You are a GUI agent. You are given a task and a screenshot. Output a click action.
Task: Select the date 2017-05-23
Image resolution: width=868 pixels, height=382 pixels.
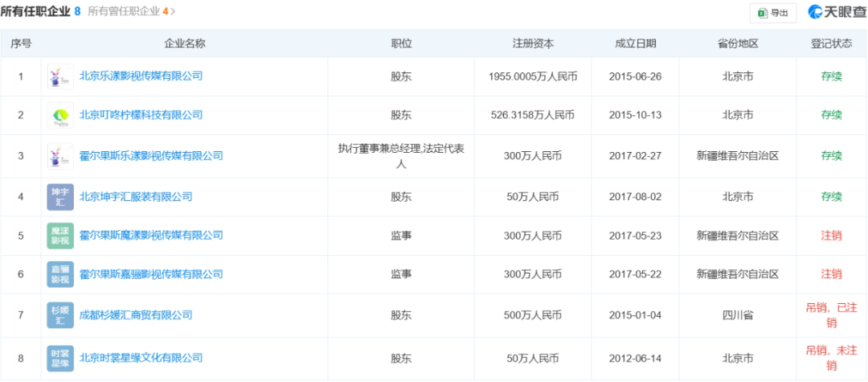pos(636,236)
